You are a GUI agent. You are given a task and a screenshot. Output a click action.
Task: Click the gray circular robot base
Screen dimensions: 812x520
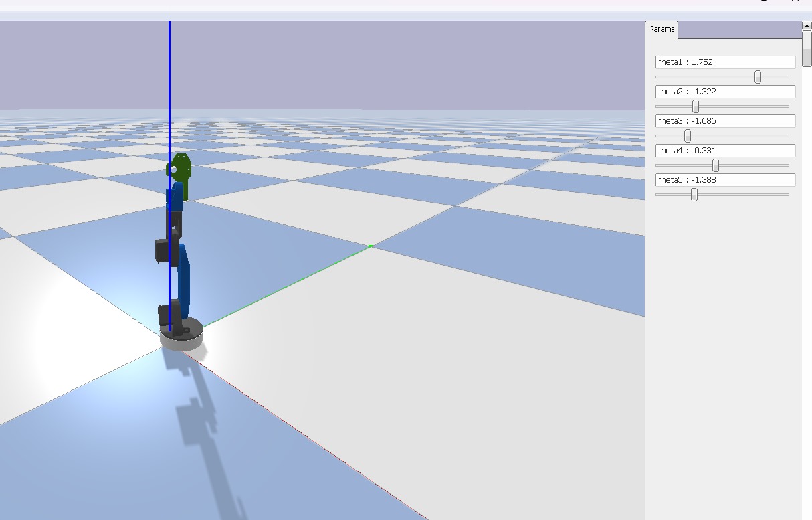(x=181, y=339)
